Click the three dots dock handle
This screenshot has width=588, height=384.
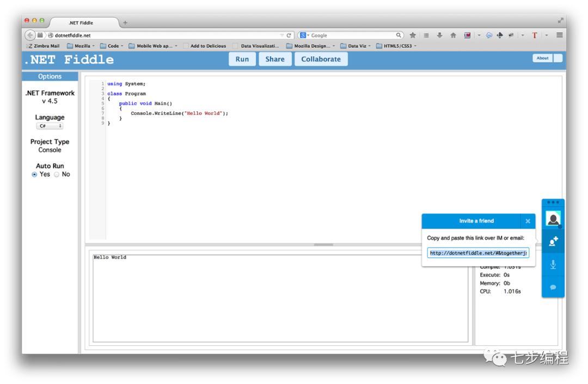553,203
